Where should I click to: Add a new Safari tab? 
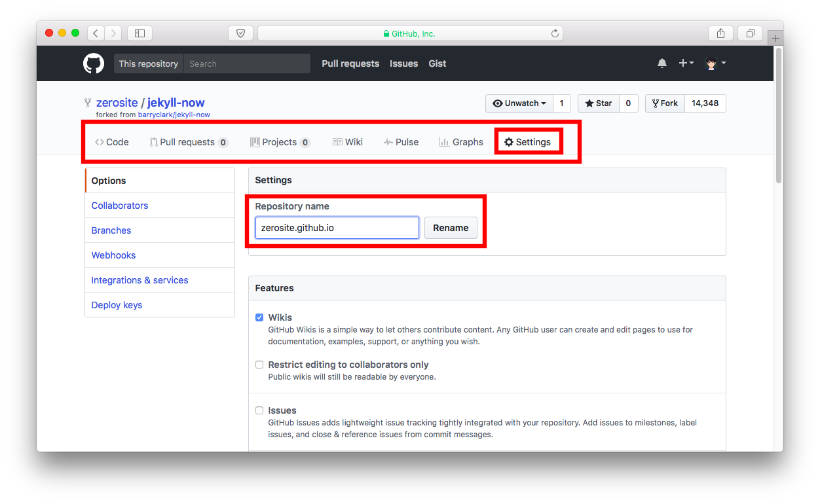coord(775,38)
